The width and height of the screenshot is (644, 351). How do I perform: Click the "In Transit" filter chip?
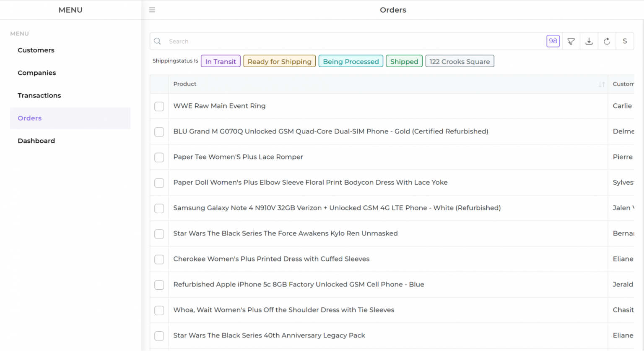click(x=221, y=61)
